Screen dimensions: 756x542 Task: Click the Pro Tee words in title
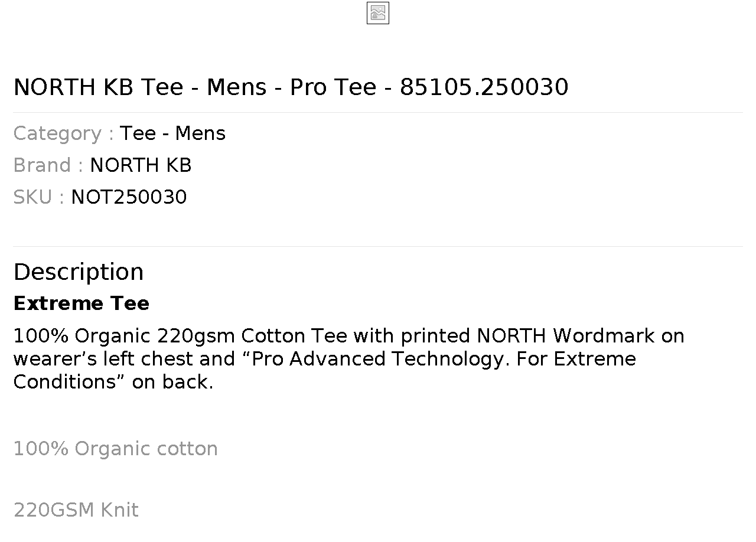[x=333, y=87]
